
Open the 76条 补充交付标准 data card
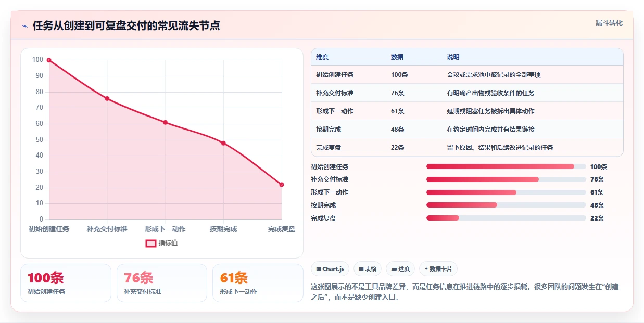(x=162, y=283)
